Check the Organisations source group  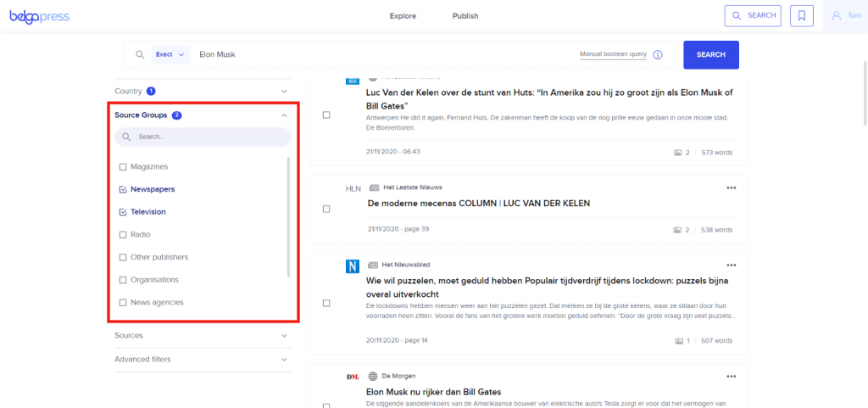tap(123, 280)
